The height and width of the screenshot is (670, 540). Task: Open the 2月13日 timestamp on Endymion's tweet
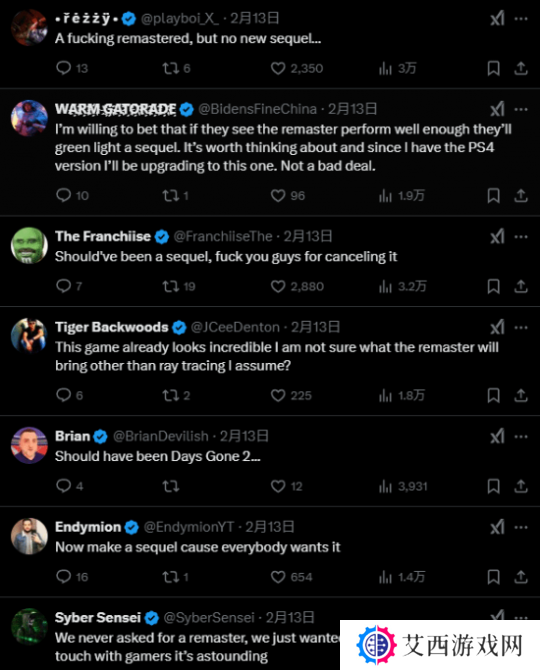270,527
